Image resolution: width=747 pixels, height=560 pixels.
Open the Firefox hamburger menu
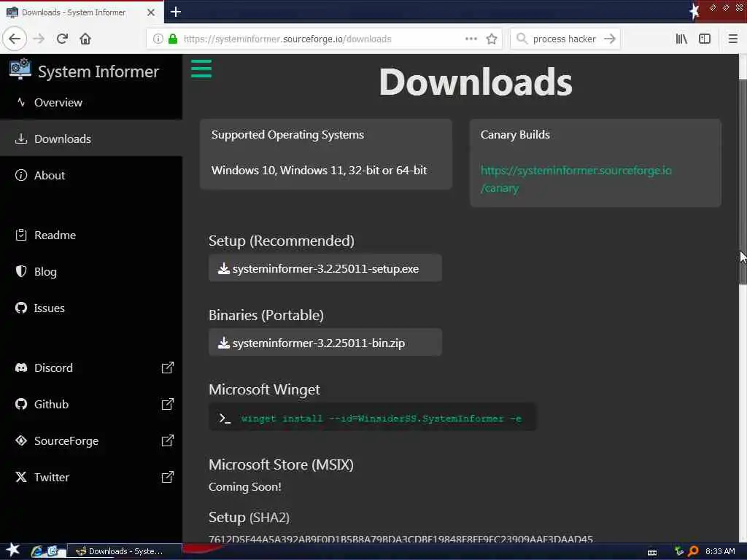pyautogui.click(x=732, y=39)
